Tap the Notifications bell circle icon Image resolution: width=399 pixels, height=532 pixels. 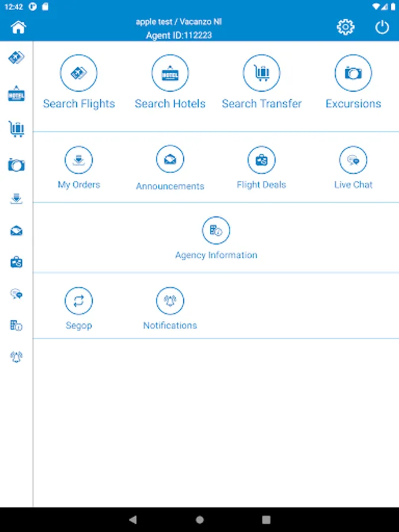[170, 301]
